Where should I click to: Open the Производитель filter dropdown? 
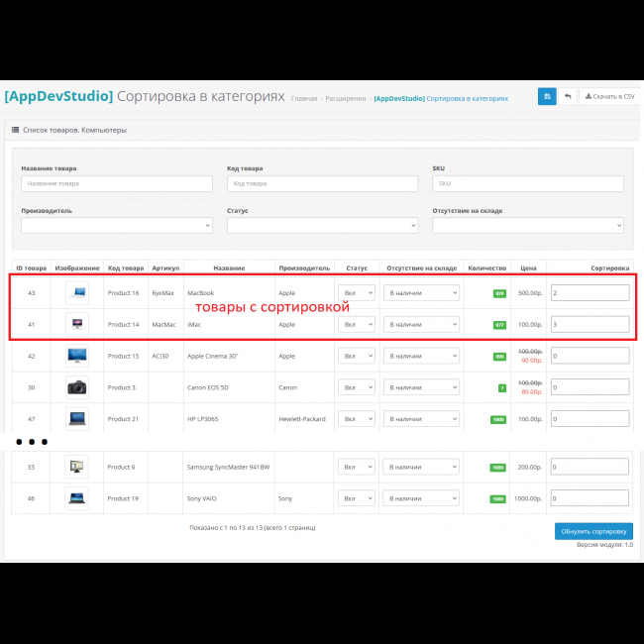[117, 226]
